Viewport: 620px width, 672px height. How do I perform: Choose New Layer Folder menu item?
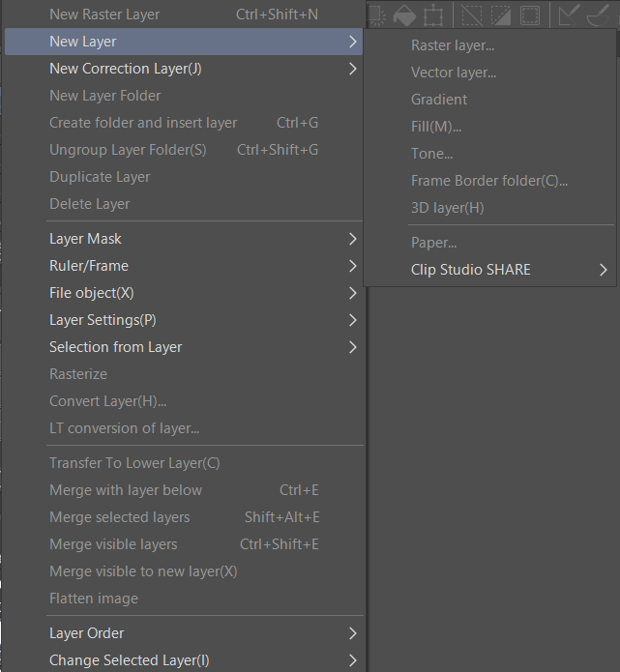coord(184,96)
